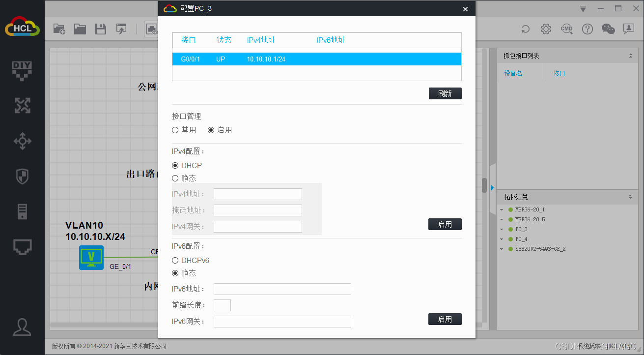
Task: Click the DIY device icon in sidebar
Action: click(22, 69)
